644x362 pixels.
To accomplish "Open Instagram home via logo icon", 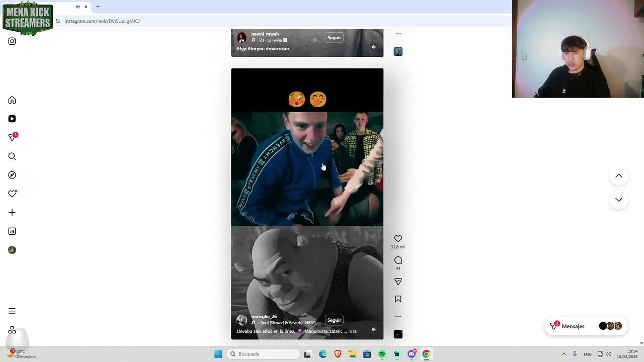I will click(x=12, y=41).
